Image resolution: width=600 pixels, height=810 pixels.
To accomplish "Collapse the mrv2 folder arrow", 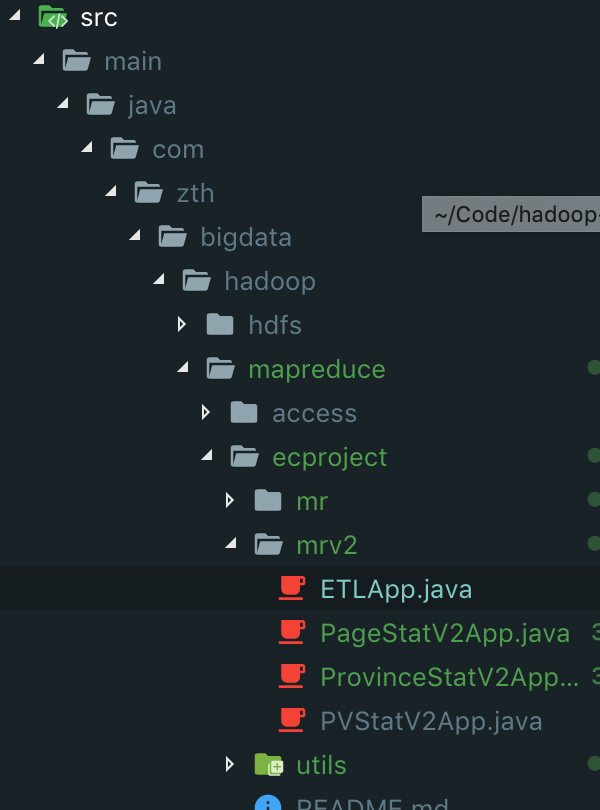I will pyautogui.click(x=230, y=545).
